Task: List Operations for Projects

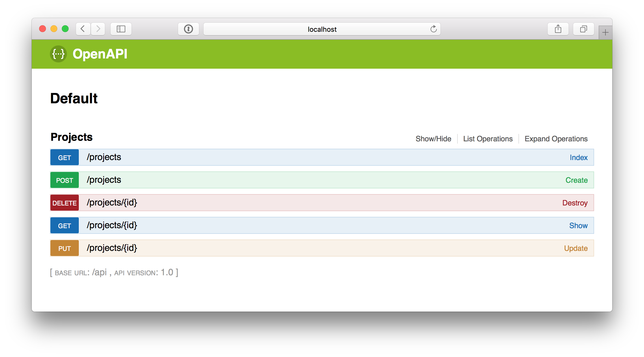Action: point(488,138)
